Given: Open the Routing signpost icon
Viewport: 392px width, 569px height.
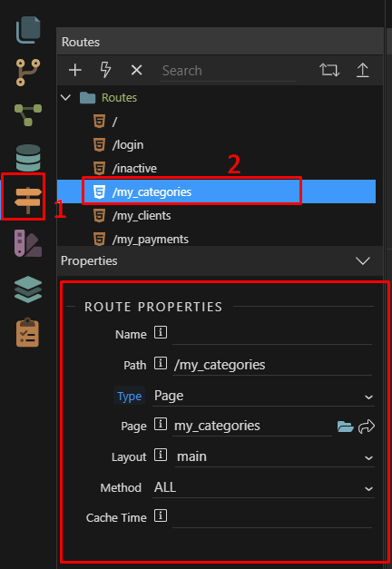Looking at the screenshot, I should click(28, 201).
